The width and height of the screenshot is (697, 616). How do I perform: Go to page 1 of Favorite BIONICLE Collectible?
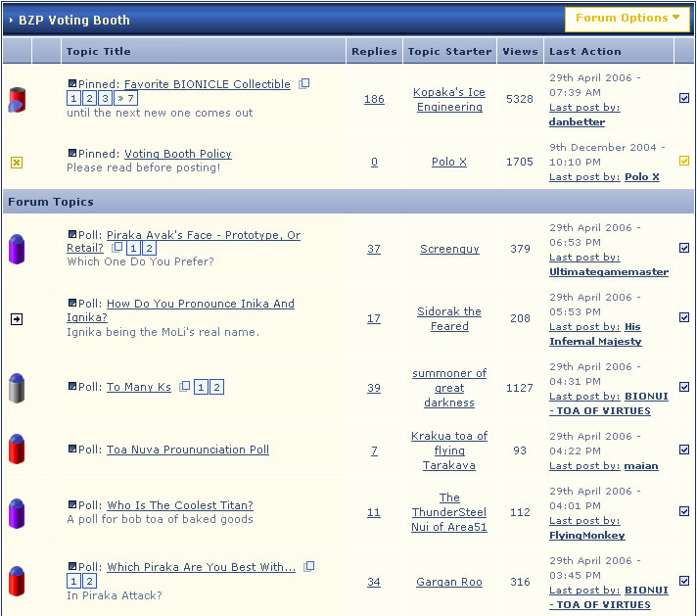(x=73, y=98)
